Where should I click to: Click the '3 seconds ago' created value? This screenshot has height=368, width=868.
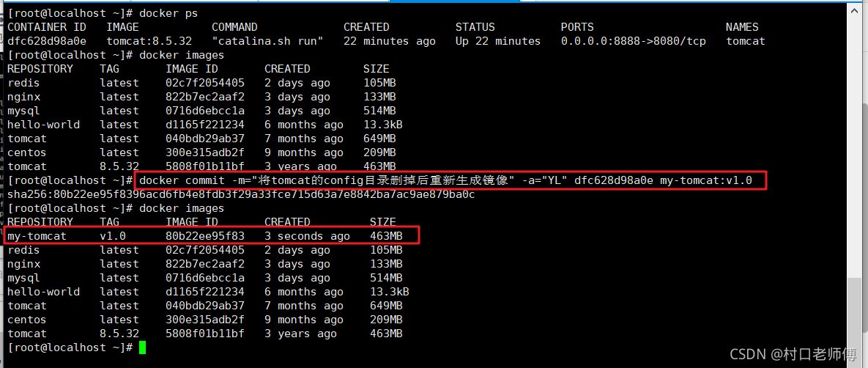tap(307, 236)
